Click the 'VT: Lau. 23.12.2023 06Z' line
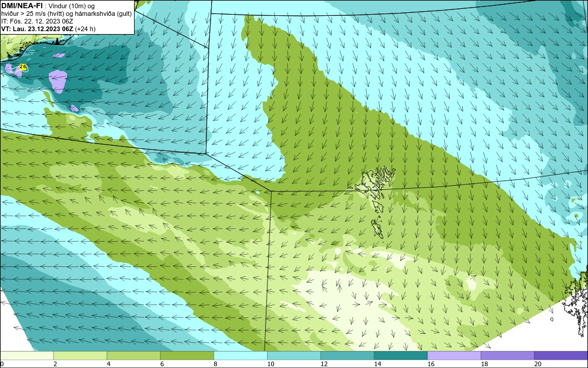This screenshot has height=368, width=588. 38,29
